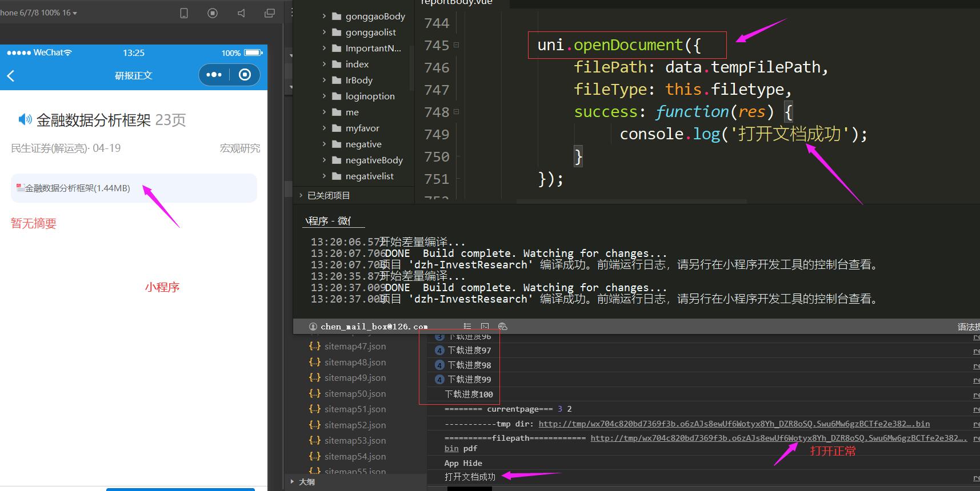Close mini program with capsule circle button
Viewport: 980px width, 491px height.
pos(245,75)
